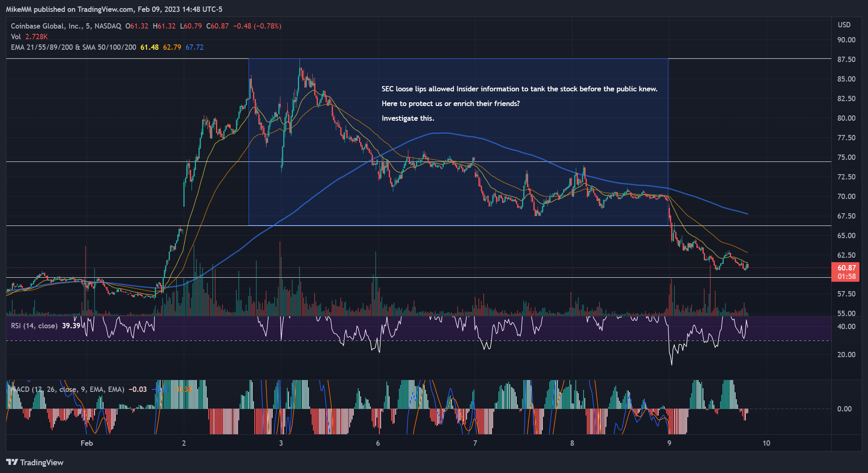868x473 pixels.
Task: Click the low price value L60.79
Action: (191, 26)
